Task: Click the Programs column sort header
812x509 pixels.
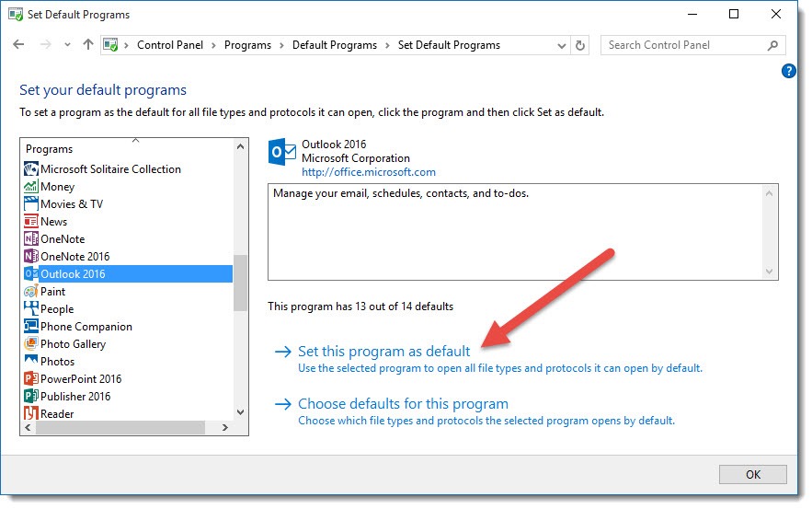Action: pyautogui.click(x=127, y=148)
